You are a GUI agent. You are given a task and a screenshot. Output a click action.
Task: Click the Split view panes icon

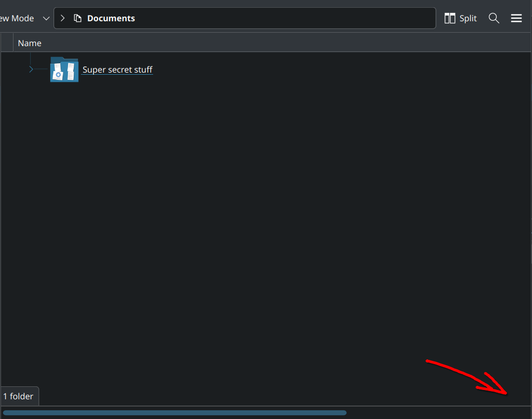coord(450,18)
